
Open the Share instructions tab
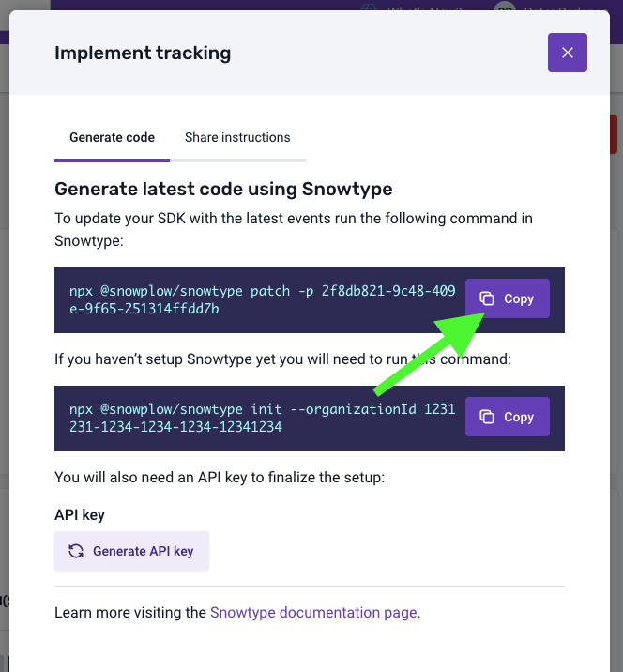[237, 137]
